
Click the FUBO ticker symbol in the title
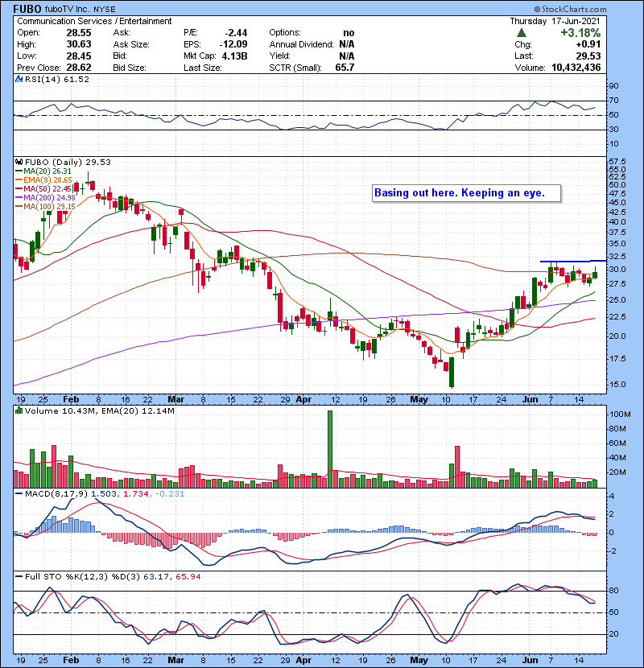pyautogui.click(x=27, y=9)
